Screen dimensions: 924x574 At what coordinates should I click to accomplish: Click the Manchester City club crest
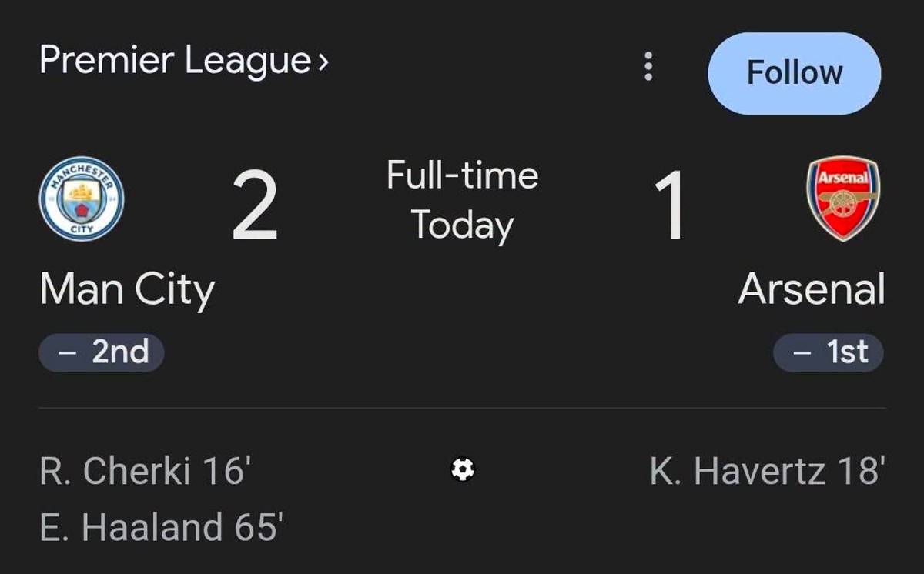tap(81, 199)
